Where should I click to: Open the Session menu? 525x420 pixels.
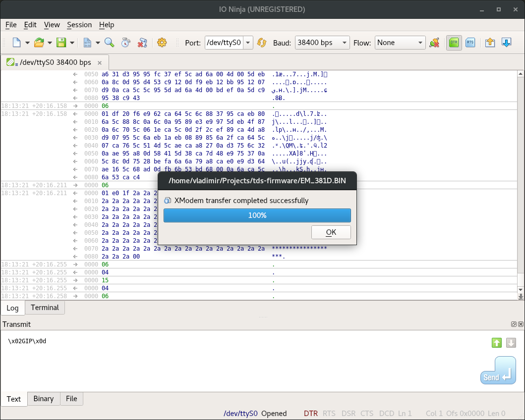point(79,25)
